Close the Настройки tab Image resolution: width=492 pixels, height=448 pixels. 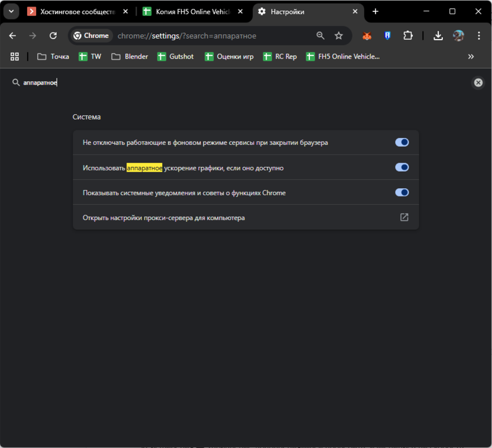[355, 12]
